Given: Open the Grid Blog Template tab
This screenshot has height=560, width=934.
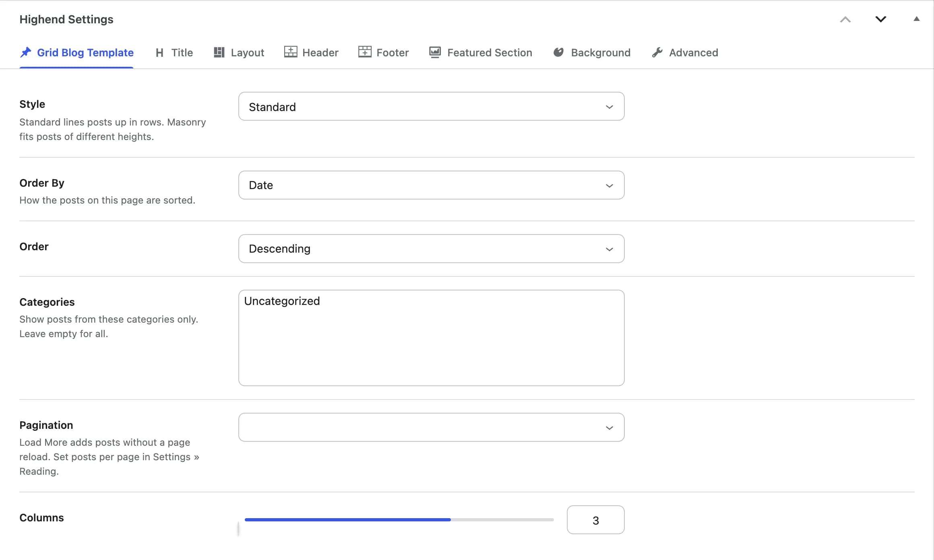Looking at the screenshot, I should (x=76, y=53).
